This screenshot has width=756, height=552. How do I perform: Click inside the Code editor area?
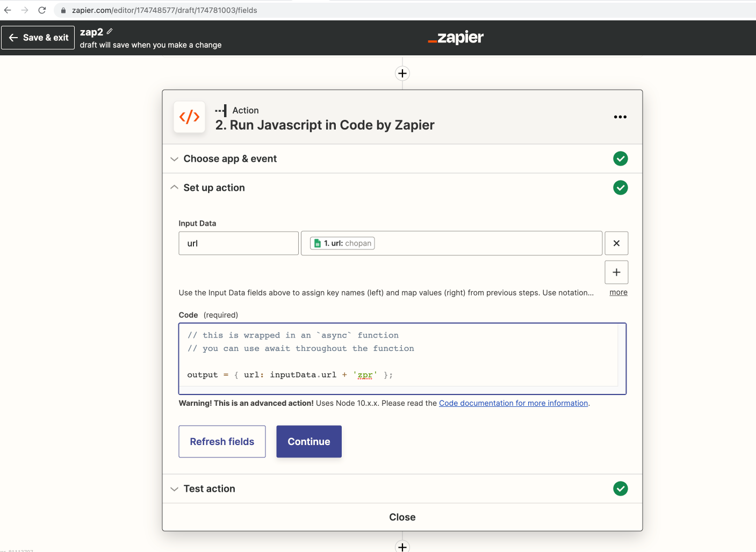(402, 359)
